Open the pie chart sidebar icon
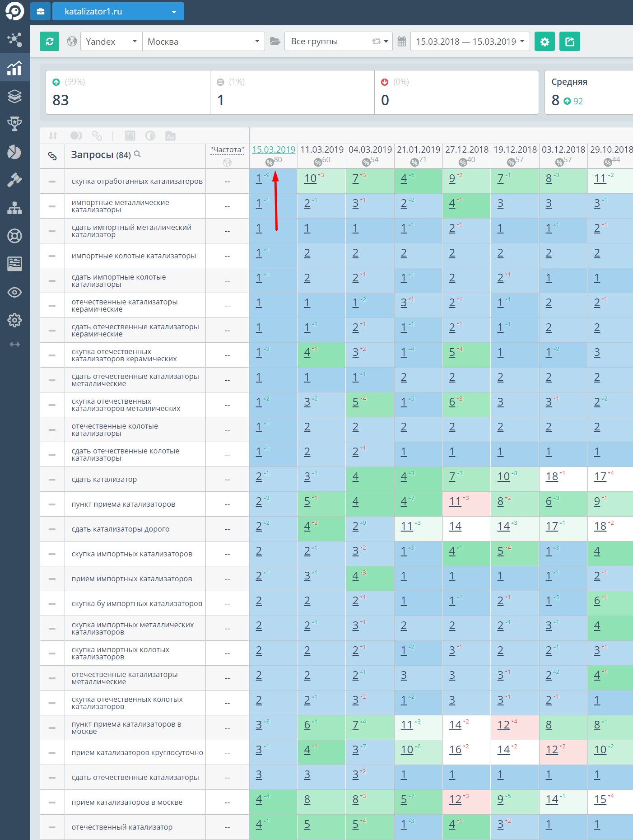This screenshot has height=840, width=633. click(x=14, y=152)
